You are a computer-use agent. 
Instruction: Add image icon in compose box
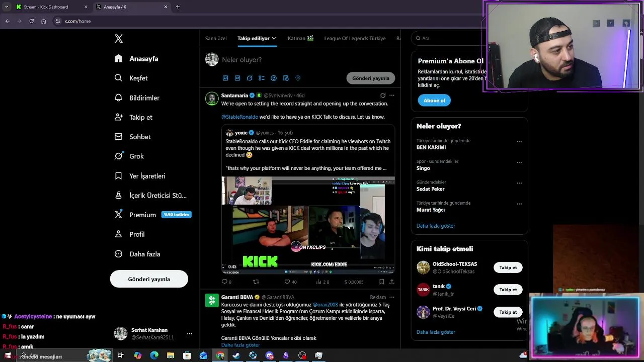225,78
